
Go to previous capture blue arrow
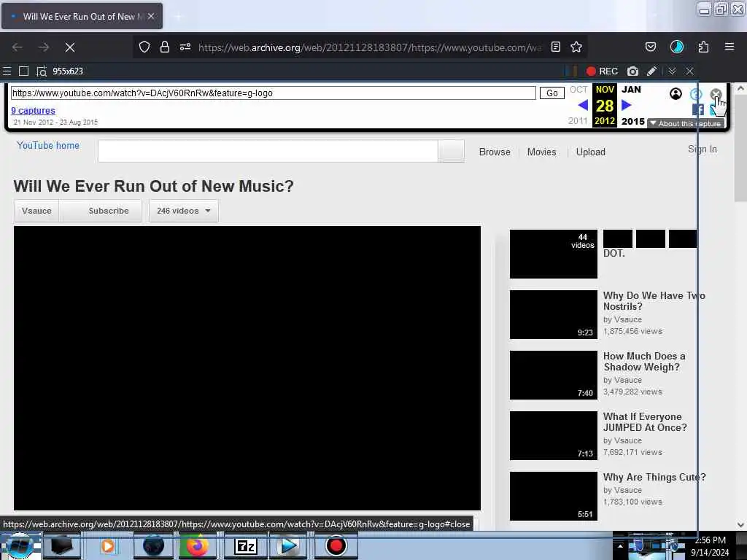[583, 105]
